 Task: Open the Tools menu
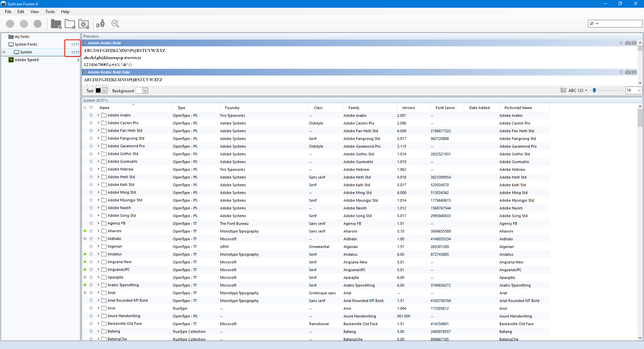point(50,12)
